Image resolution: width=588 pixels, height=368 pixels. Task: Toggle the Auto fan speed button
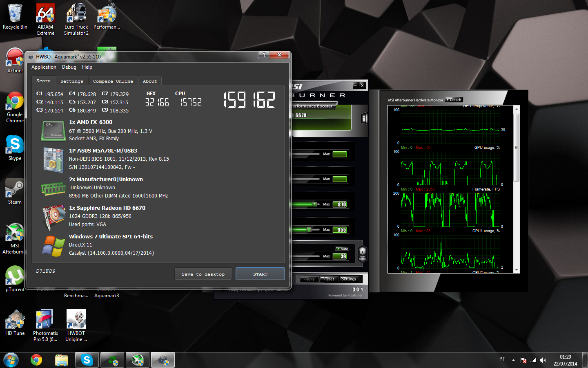[x=342, y=249]
